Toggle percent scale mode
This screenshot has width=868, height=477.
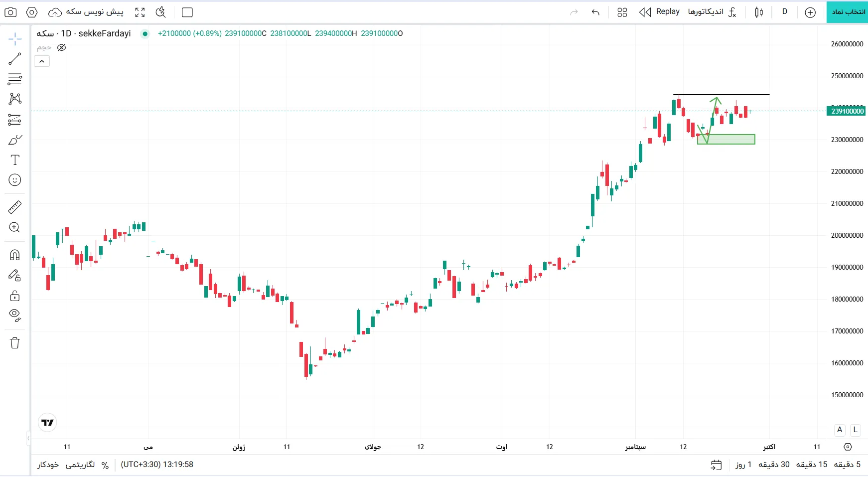pyautogui.click(x=105, y=465)
